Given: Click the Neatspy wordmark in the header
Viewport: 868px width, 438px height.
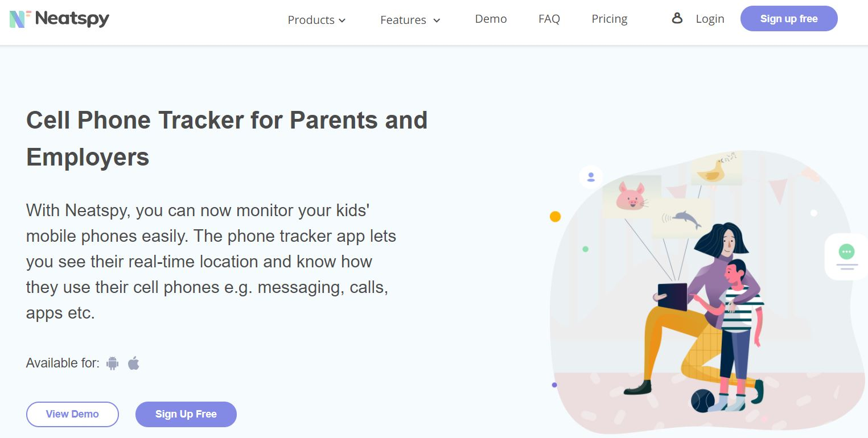Looking at the screenshot, I should tap(72, 18).
